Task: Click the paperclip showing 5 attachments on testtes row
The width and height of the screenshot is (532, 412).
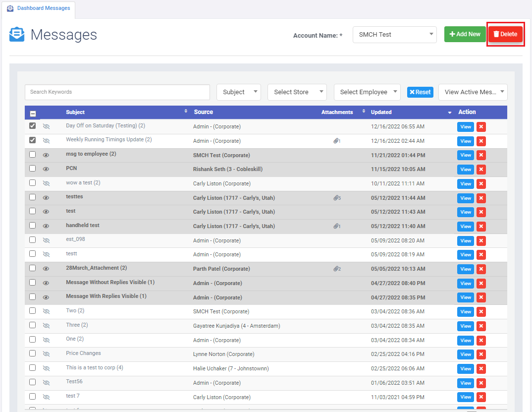Action: point(337,198)
